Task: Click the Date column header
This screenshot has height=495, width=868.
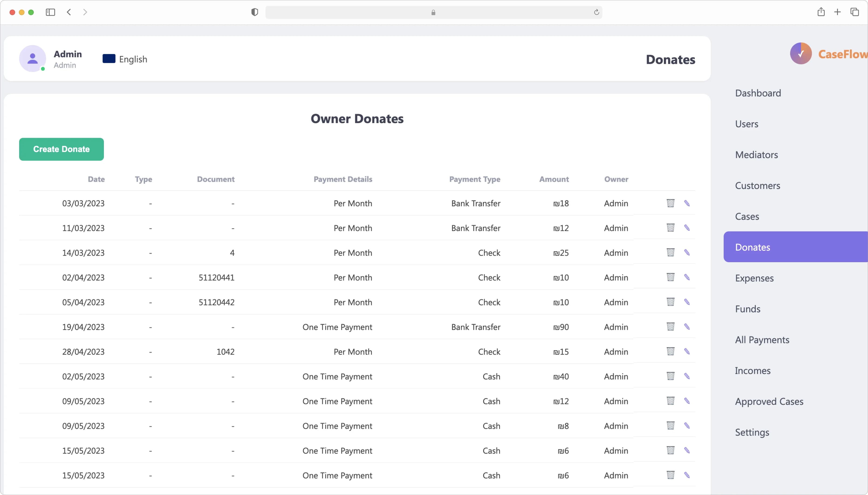Action: tap(96, 179)
